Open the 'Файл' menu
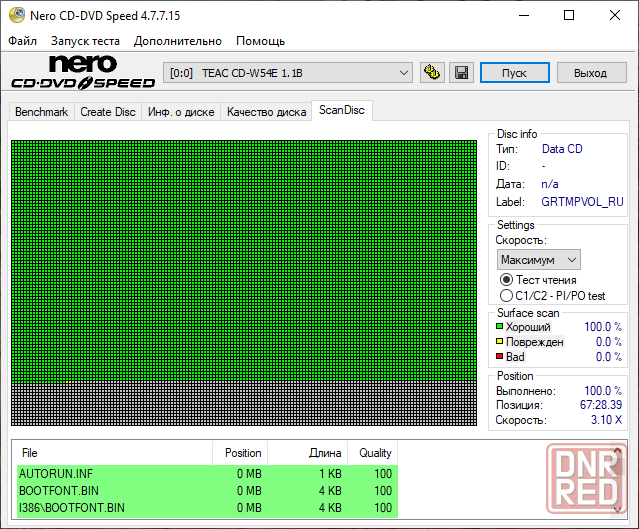 pyautogui.click(x=22, y=41)
